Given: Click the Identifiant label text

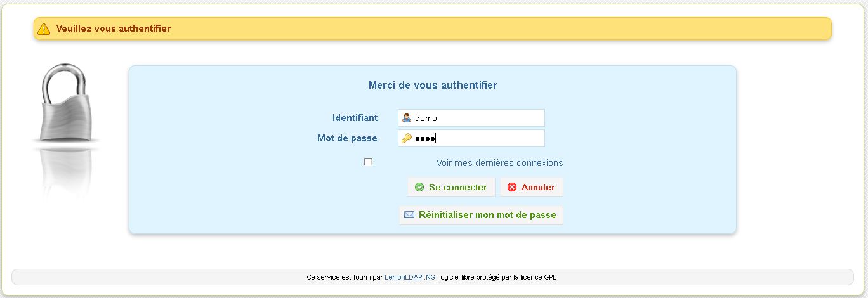Looking at the screenshot, I should click(355, 118).
